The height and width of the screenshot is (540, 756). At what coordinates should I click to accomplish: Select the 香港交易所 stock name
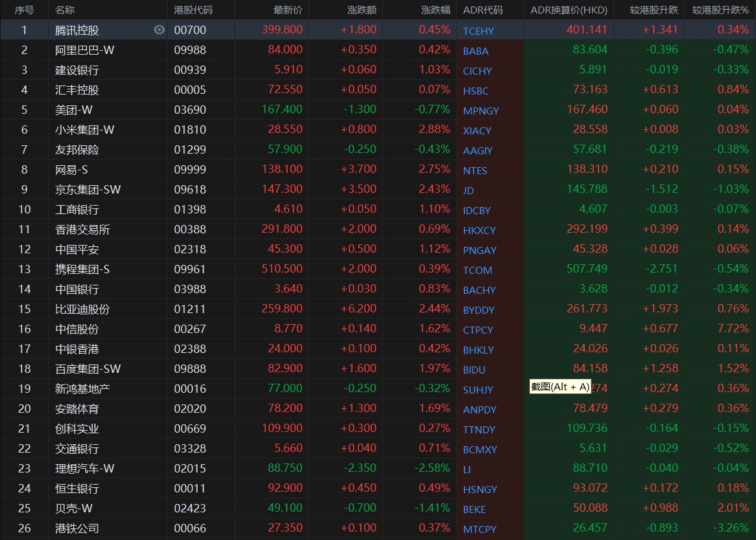tap(82, 230)
